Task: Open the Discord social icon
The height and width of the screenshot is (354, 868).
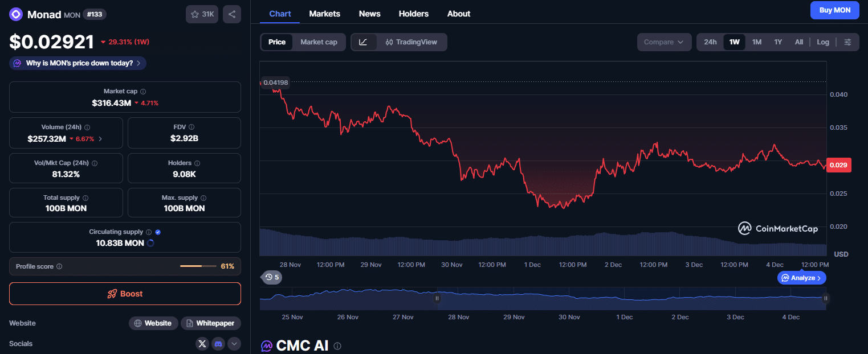Action: point(218,344)
